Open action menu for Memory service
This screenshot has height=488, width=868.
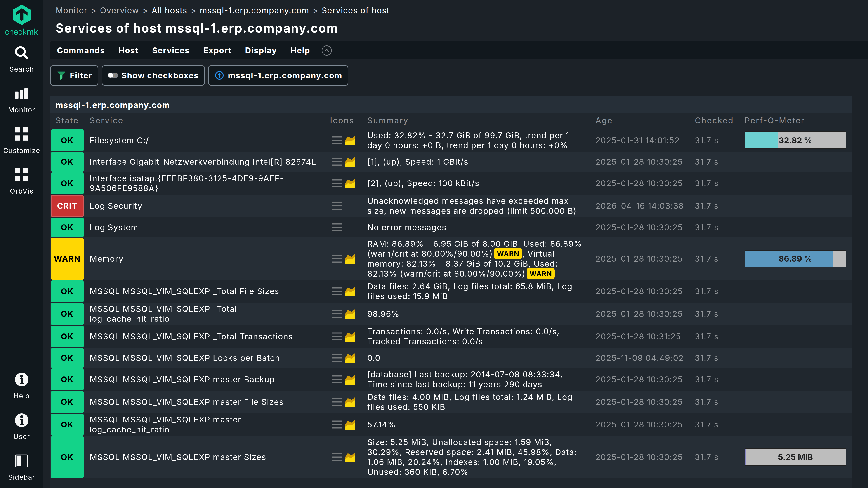coord(337,259)
